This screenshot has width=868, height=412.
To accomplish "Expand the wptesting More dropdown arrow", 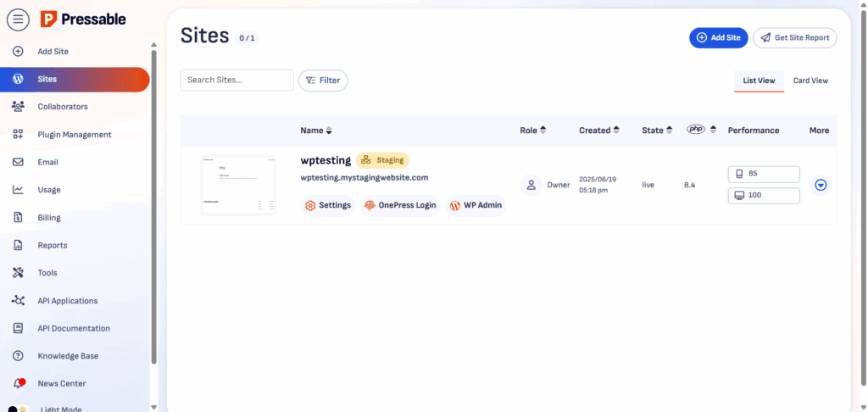I will click(x=820, y=185).
